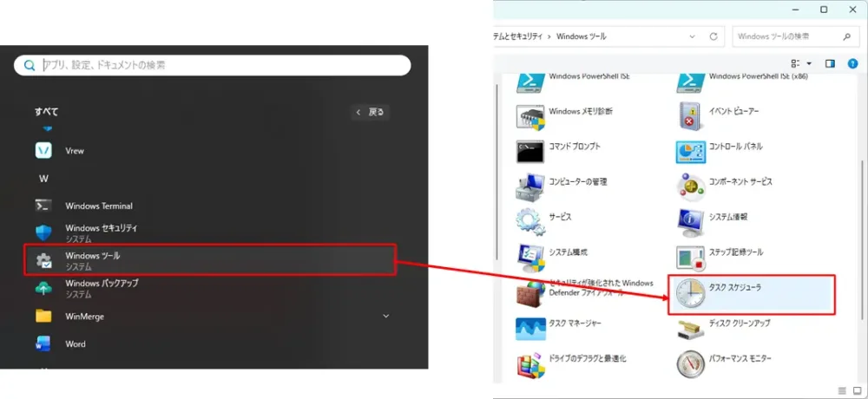Screen dimensions: 868x399
Task: Launch Event Viewer (イベント ビューアー)
Action: coord(690,114)
